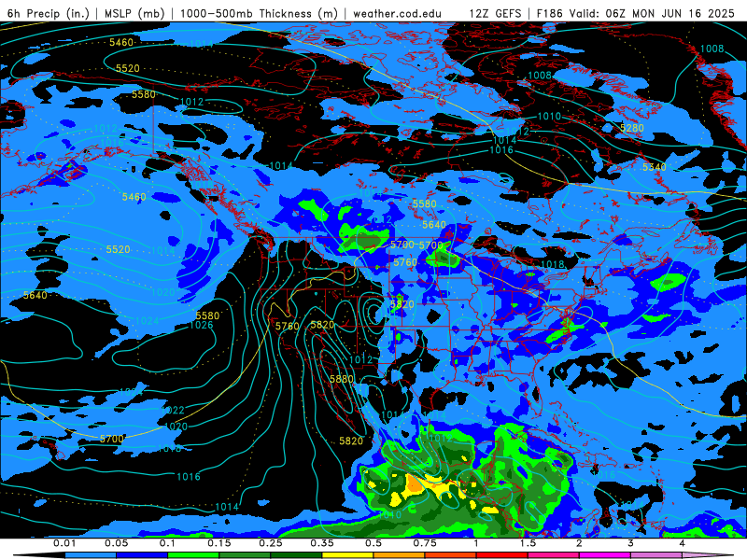Click the dark blue 0.05 legend swatch

[x=142, y=555]
